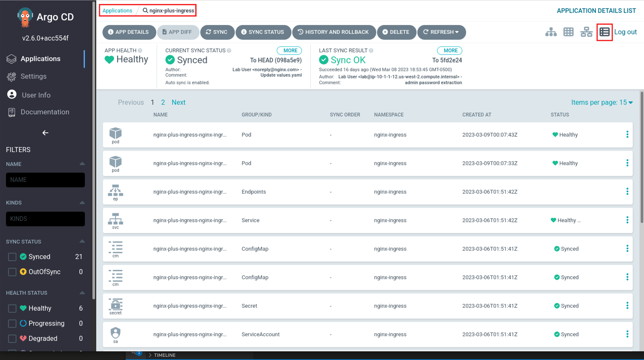The height and width of the screenshot is (360, 644).
Task: Check the Synced filter checkbox
Action: pyautogui.click(x=12, y=257)
